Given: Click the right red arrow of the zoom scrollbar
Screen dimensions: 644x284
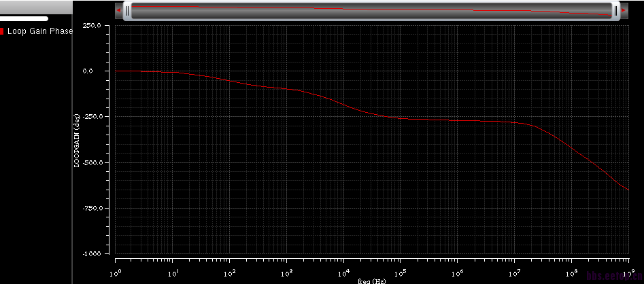Looking at the screenshot, I should (x=624, y=10).
